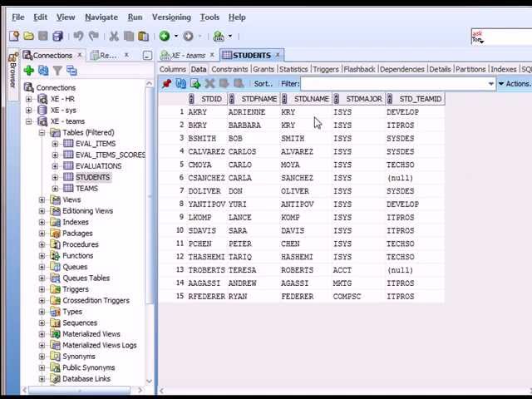Switch to the XE - teams worksheet tab

(187, 56)
